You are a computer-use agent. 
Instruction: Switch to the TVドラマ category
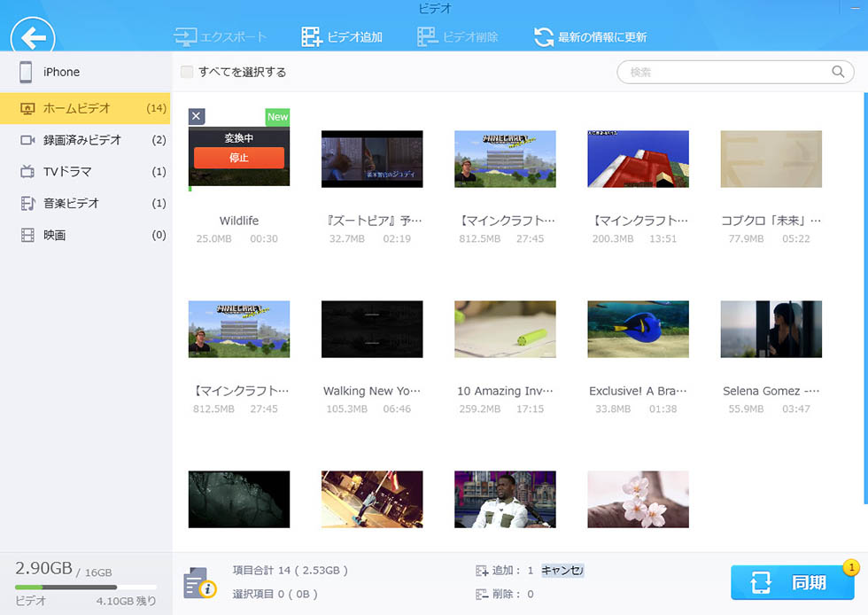[x=85, y=172]
